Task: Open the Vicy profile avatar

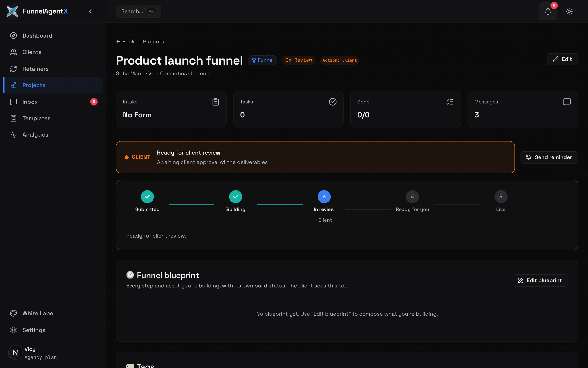Action: [15, 352]
